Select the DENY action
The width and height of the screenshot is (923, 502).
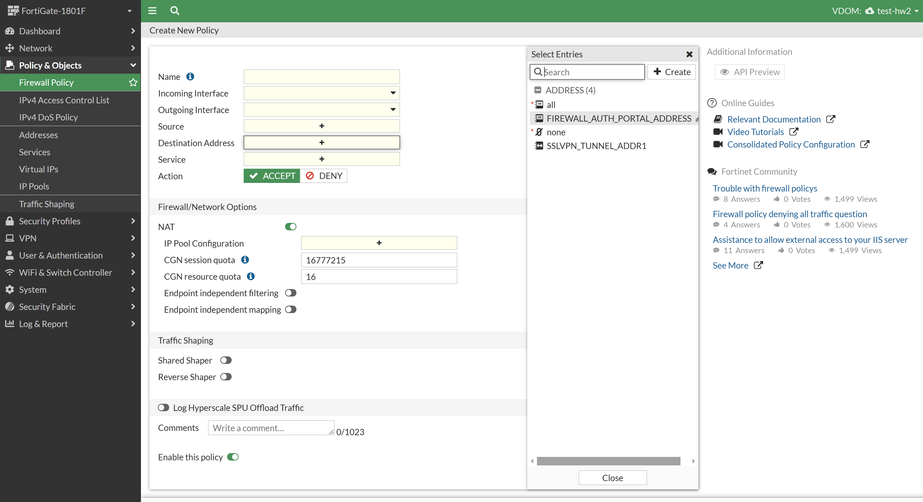324,175
